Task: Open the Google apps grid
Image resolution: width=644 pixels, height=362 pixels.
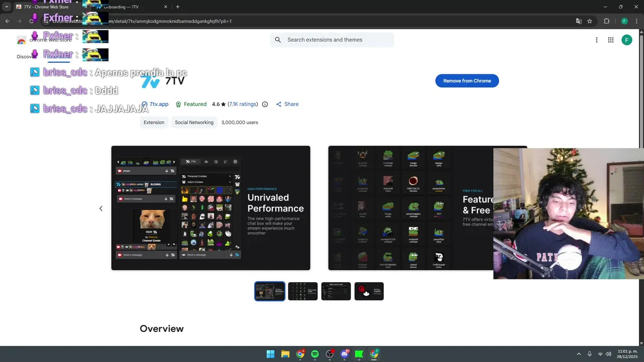Action: point(611,40)
